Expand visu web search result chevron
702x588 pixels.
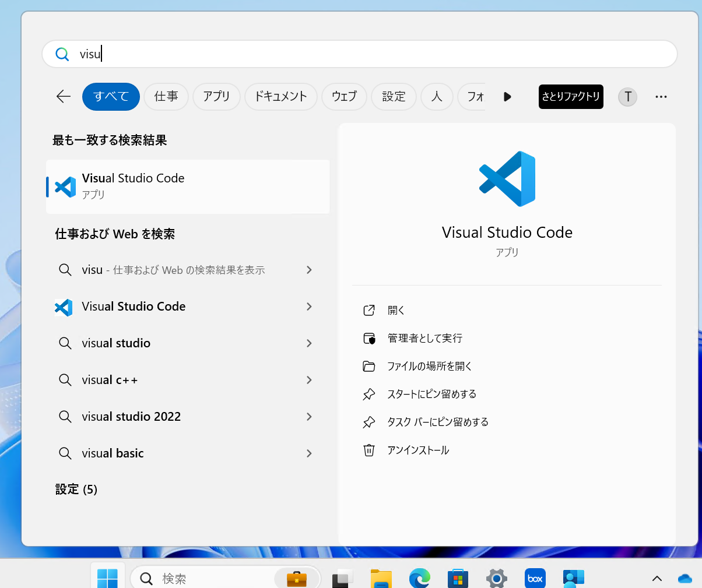309,270
